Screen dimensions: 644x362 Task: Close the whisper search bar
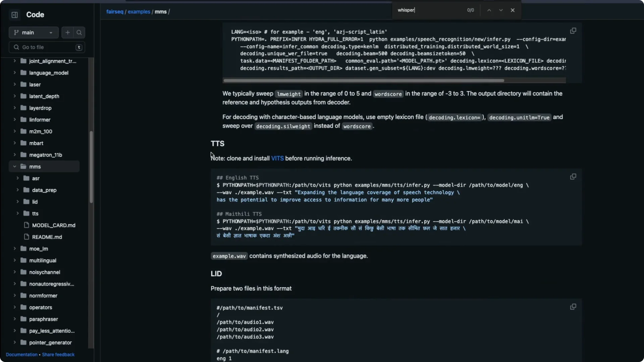[513, 10]
